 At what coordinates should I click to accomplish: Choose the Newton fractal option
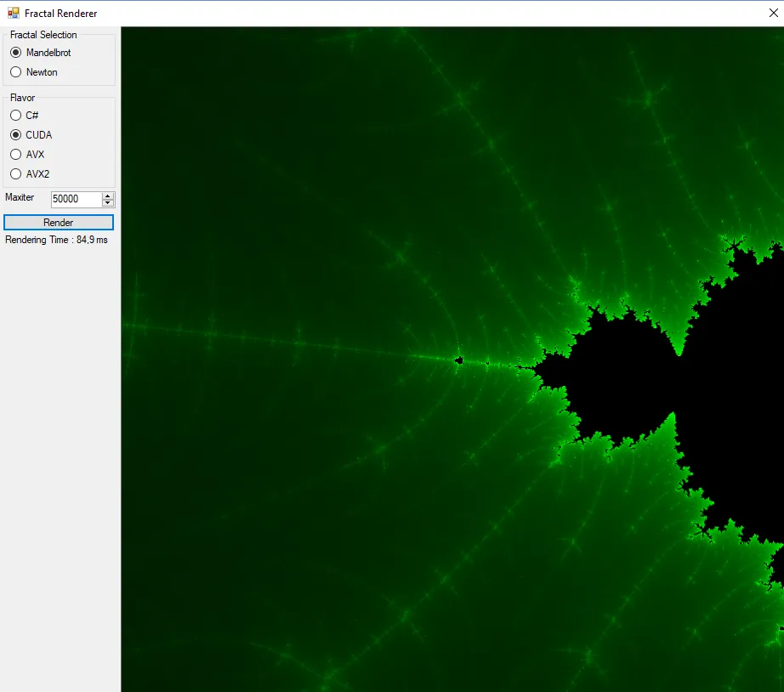point(16,72)
